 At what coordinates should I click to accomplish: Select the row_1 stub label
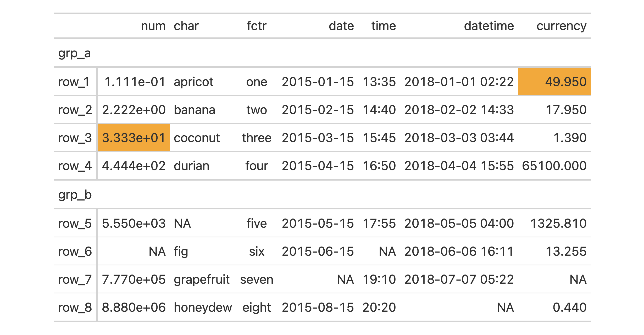[x=74, y=82]
